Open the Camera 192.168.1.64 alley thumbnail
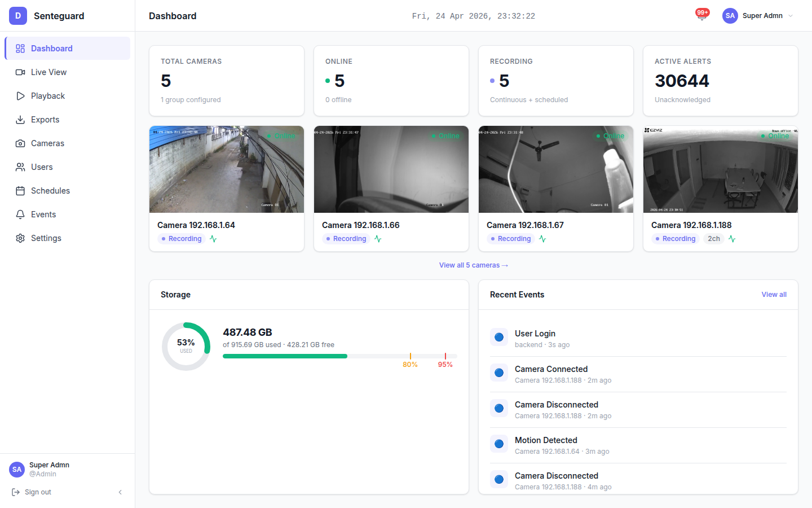The width and height of the screenshot is (812, 508). (227, 169)
